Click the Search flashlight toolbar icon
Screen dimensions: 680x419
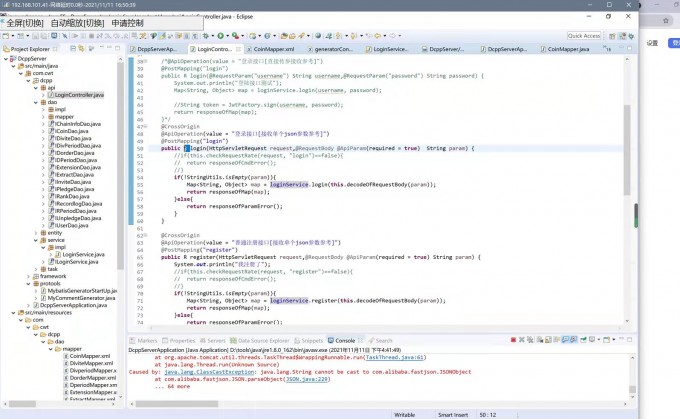(x=300, y=36)
